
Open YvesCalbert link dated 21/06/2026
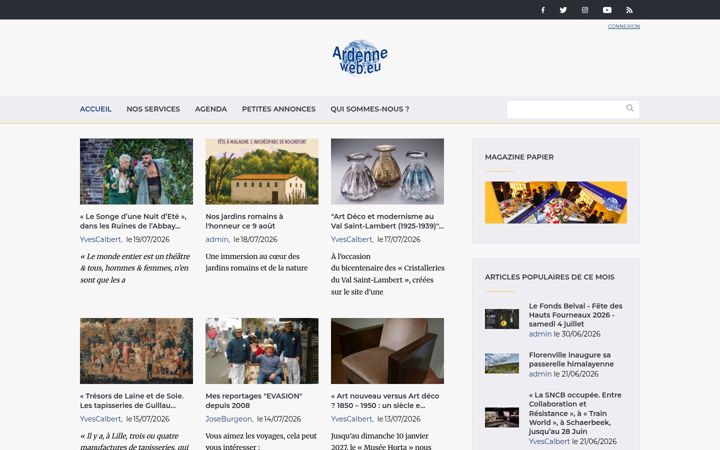pos(549,441)
